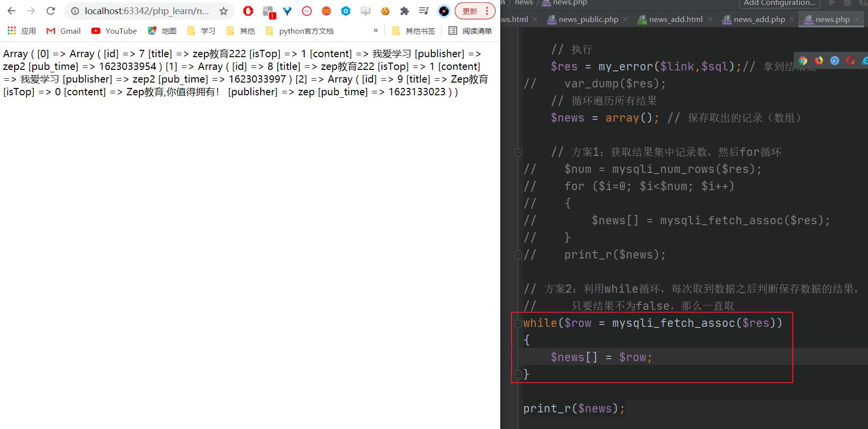
Task: Open the Chrome profile avatar
Action: tap(444, 11)
